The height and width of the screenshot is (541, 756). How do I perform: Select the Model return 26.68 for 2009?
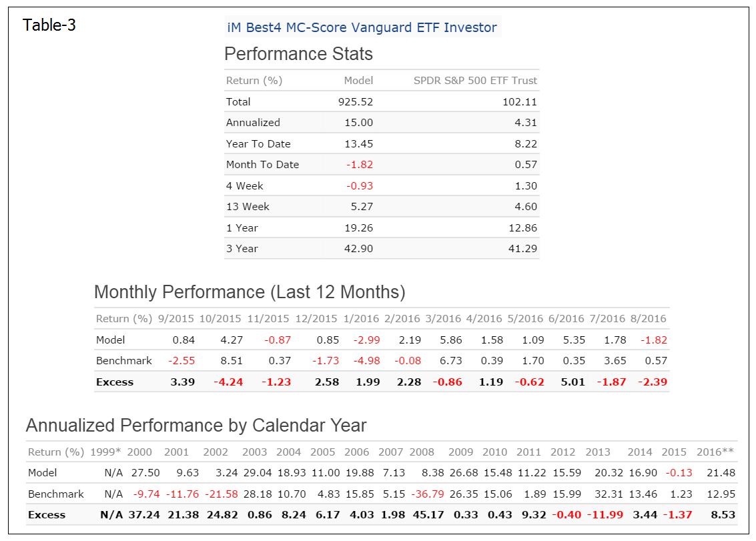(x=464, y=473)
